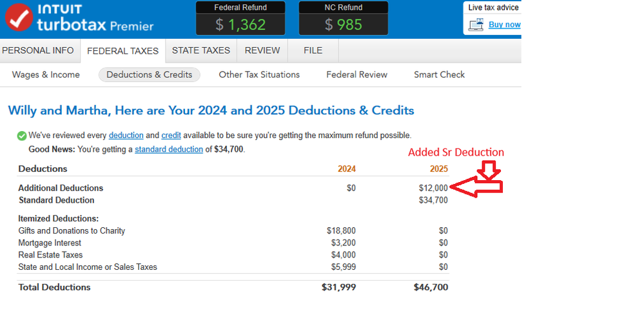The image size is (644, 315).
Task: Open the Smart Check section
Action: tap(439, 75)
